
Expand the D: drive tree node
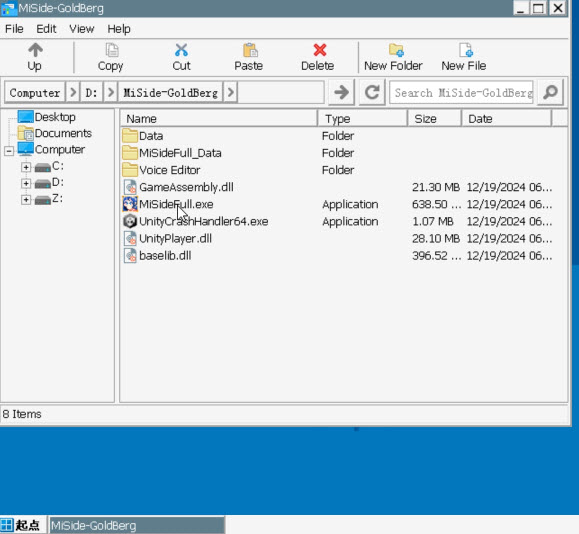coord(26,183)
